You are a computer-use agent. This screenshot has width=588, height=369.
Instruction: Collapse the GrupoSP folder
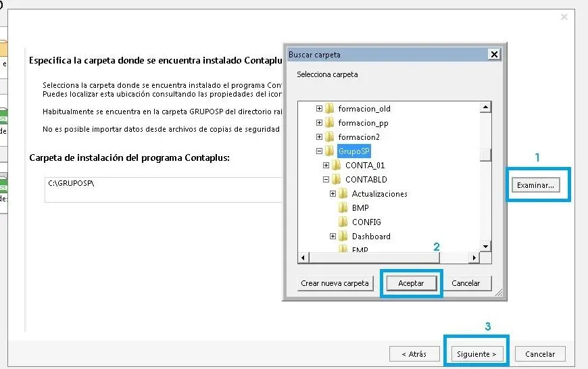pos(319,151)
